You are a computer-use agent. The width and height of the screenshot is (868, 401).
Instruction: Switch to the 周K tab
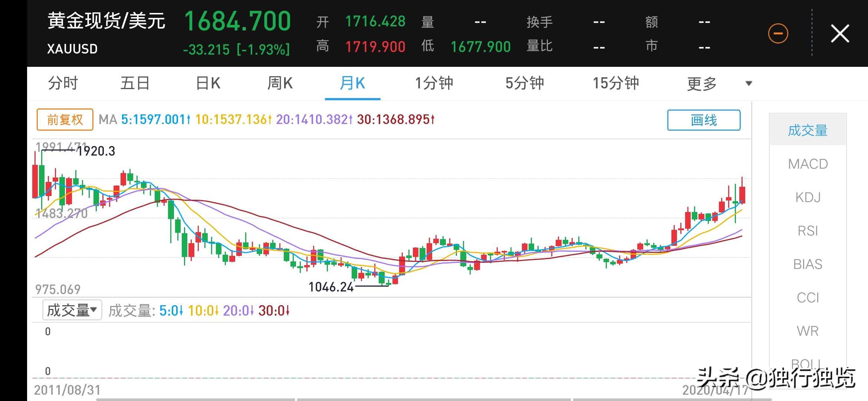coord(279,84)
